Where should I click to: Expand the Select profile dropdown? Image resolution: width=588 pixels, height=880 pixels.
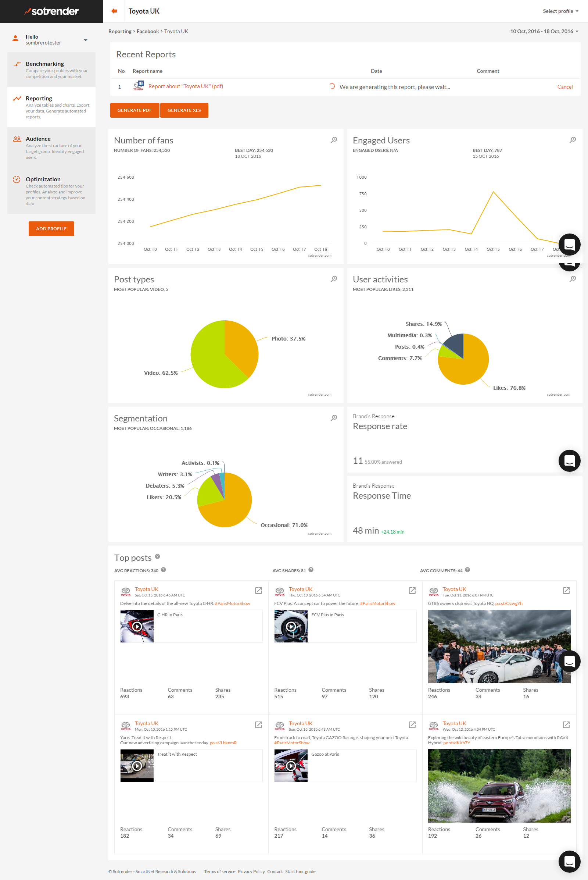pos(560,11)
